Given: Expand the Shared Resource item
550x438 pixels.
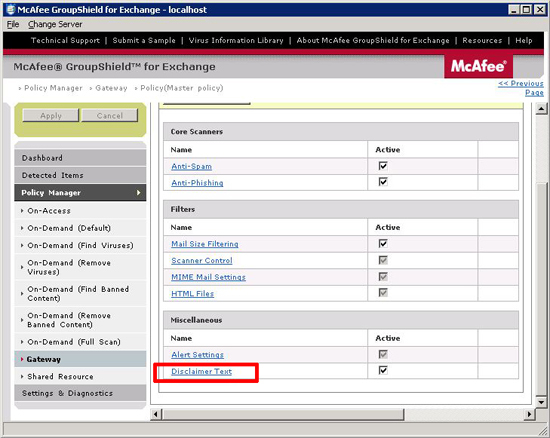Looking at the screenshot, I should (x=80, y=376).
